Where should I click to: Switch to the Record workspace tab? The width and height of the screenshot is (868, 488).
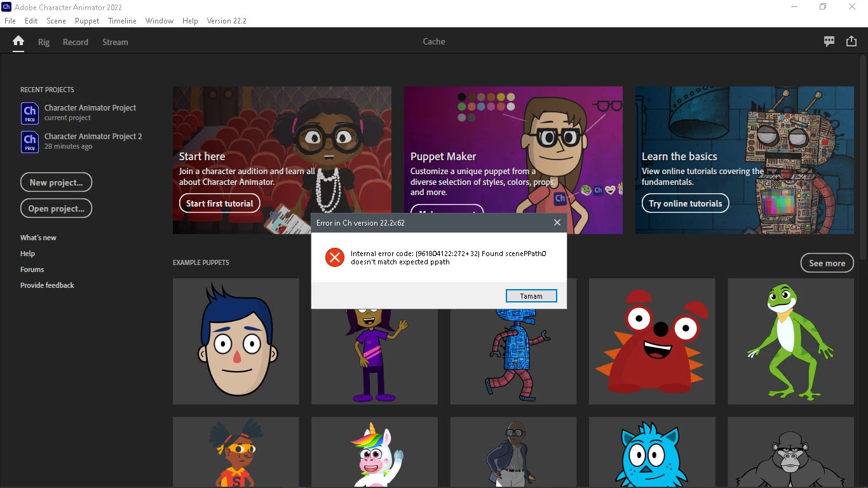pos(76,42)
